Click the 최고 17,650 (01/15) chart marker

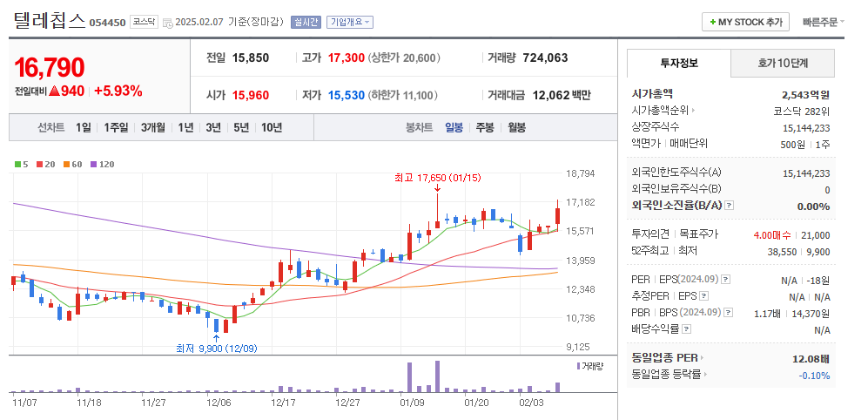point(438,178)
